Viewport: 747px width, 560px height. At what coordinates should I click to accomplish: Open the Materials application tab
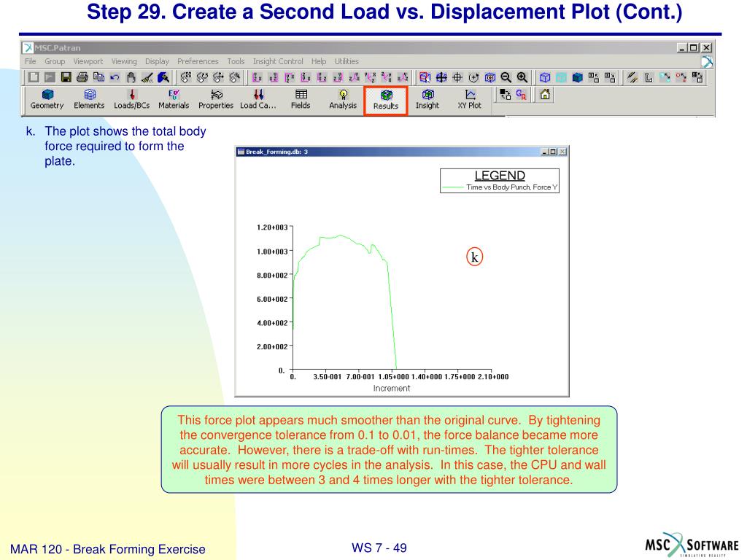(174, 99)
